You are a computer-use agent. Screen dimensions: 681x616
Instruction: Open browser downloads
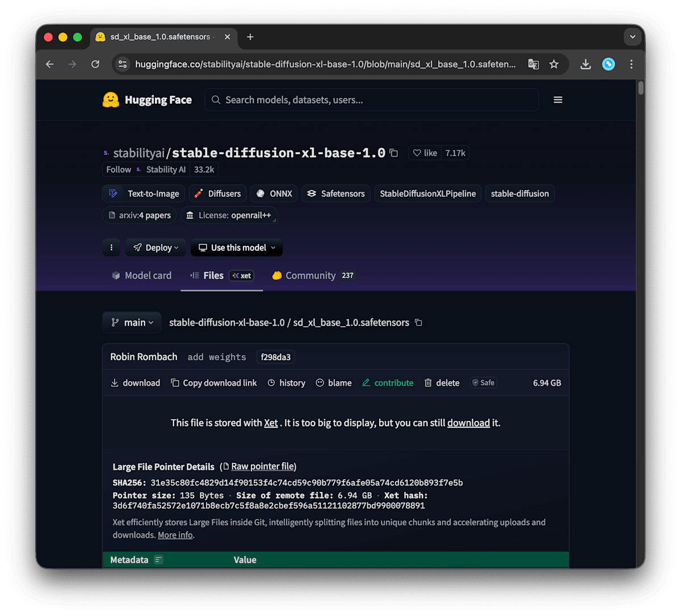(x=586, y=64)
